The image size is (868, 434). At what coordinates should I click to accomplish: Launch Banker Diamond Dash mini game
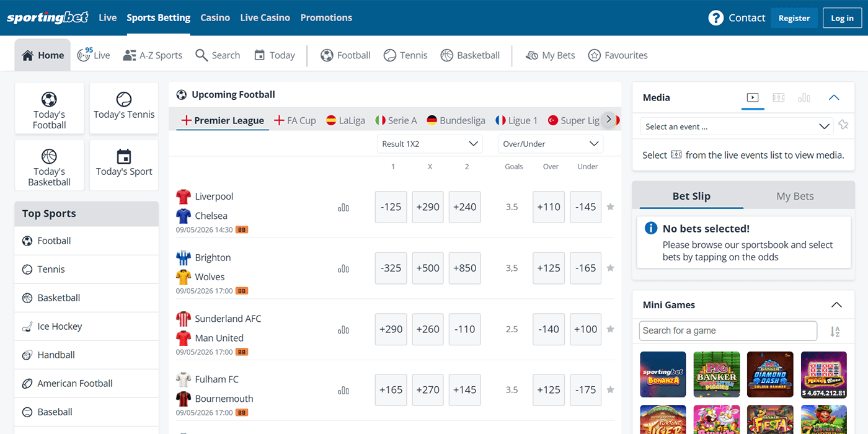click(770, 374)
